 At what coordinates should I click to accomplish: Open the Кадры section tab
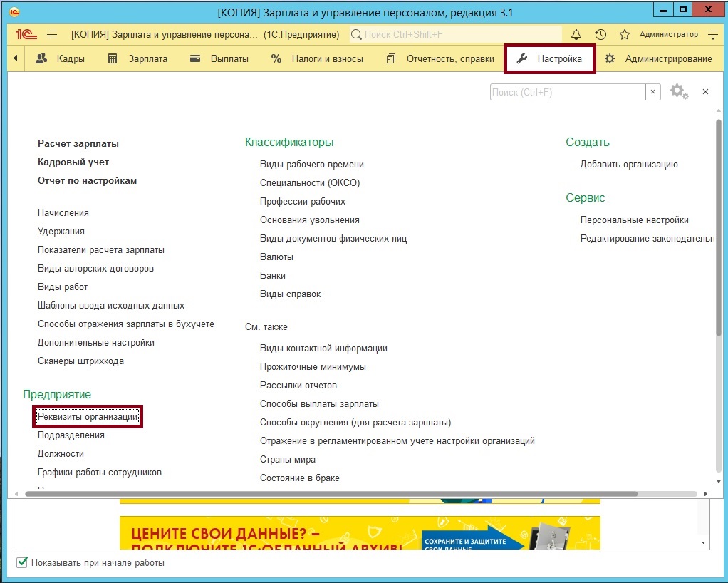(61, 59)
